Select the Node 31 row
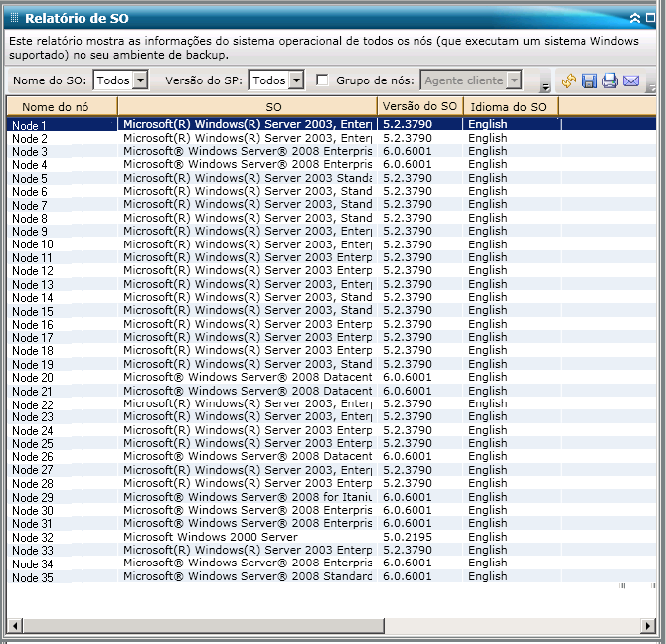 tap(331, 523)
